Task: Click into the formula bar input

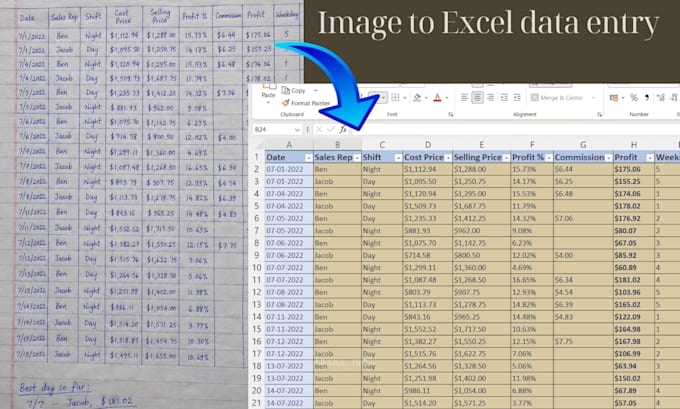Action: point(515,129)
